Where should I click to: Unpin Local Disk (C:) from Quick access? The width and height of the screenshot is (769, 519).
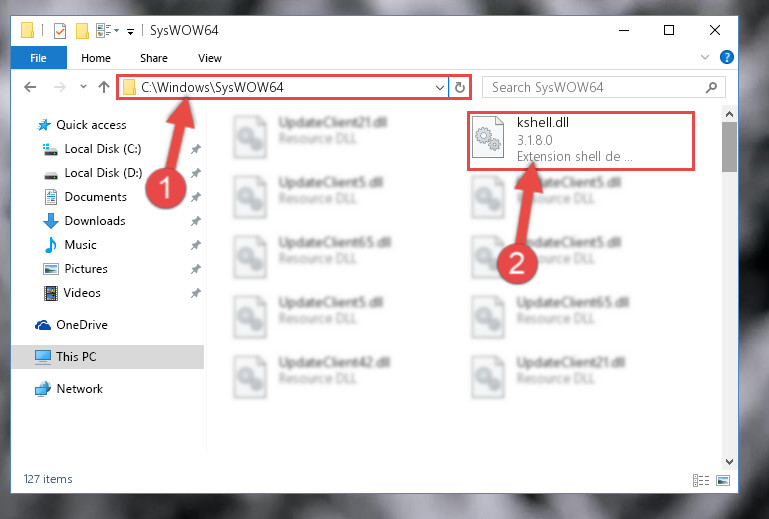[196, 149]
